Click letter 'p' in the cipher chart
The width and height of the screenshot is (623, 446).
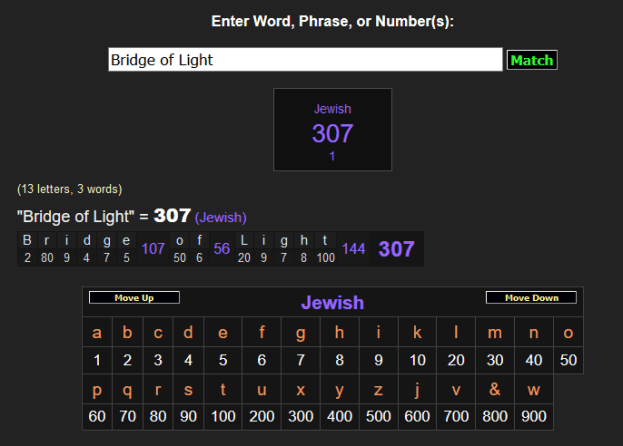tap(97, 390)
